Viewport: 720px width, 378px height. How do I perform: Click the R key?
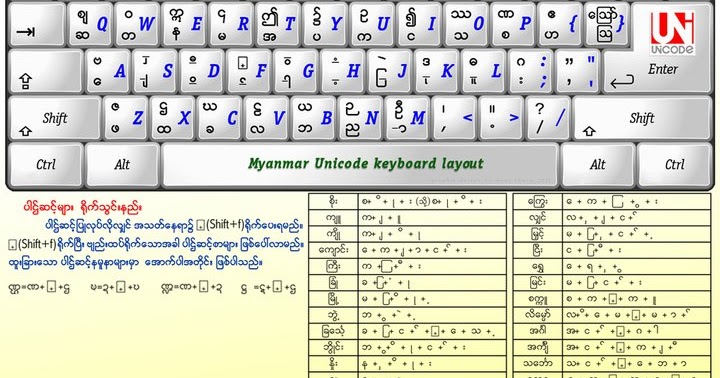coord(231,24)
